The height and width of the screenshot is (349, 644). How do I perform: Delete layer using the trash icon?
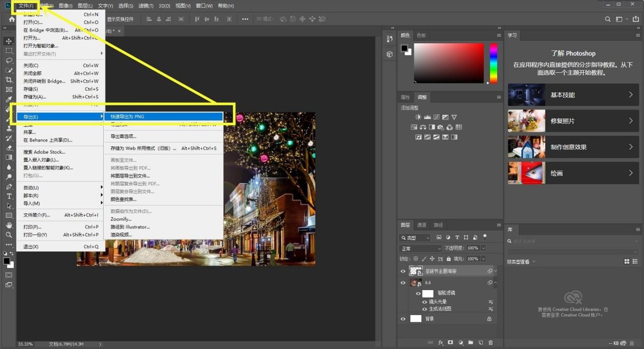click(x=491, y=343)
